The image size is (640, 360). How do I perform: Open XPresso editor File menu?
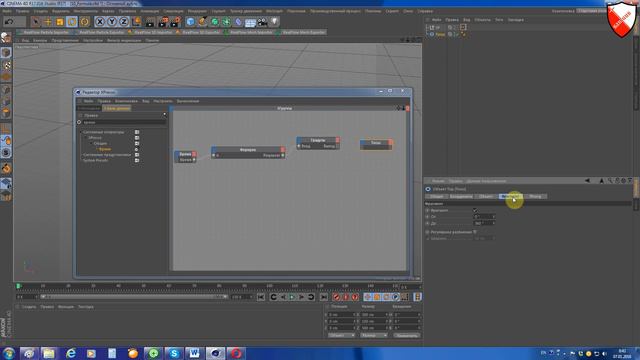click(x=88, y=101)
